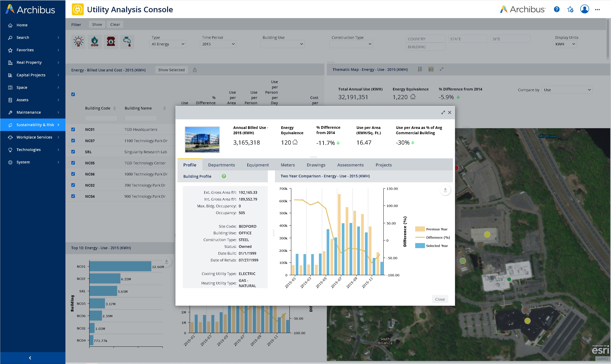Viewport: 611px width, 364px height.
Task: Click the Show Selected button
Action: [x=172, y=70]
